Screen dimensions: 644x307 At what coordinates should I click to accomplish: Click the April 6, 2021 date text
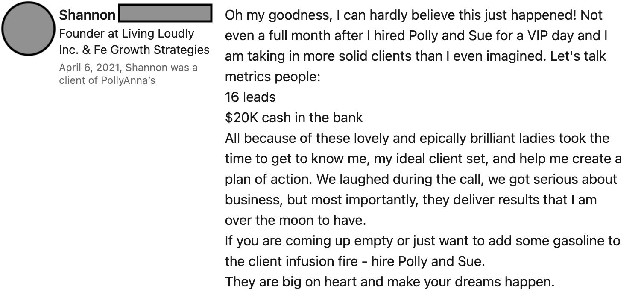[x=89, y=67]
